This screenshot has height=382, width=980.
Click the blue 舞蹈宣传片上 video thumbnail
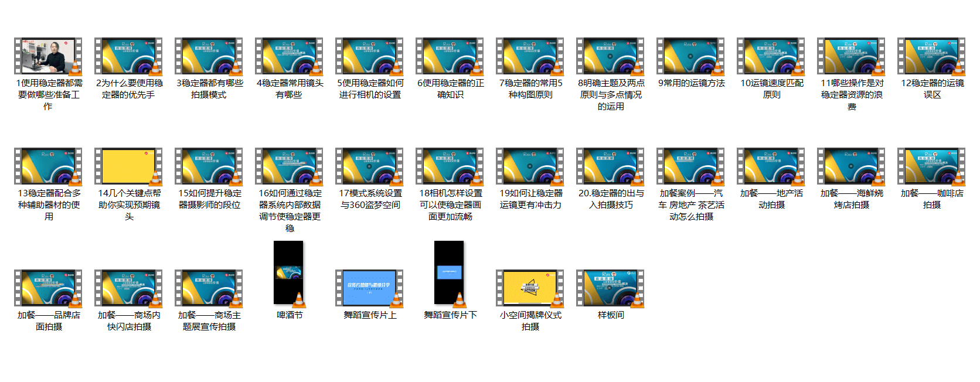tap(369, 288)
